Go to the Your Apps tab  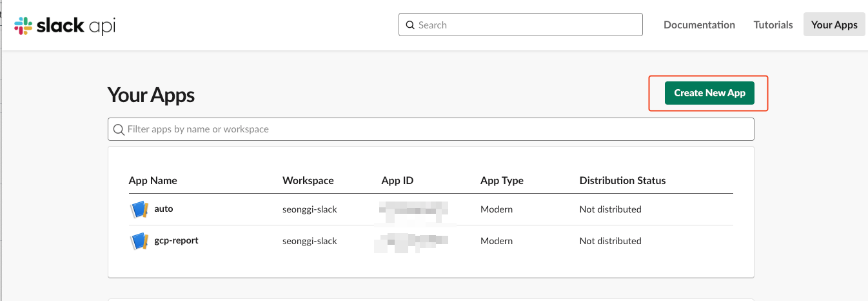click(x=834, y=25)
